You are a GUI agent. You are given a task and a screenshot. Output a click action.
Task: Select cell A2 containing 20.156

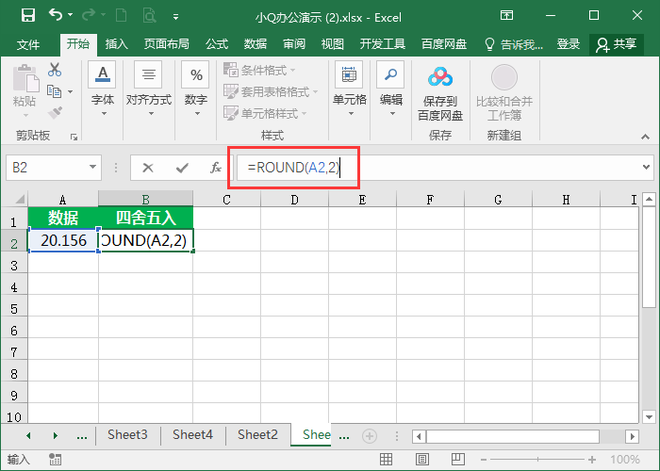click(64, 241)
